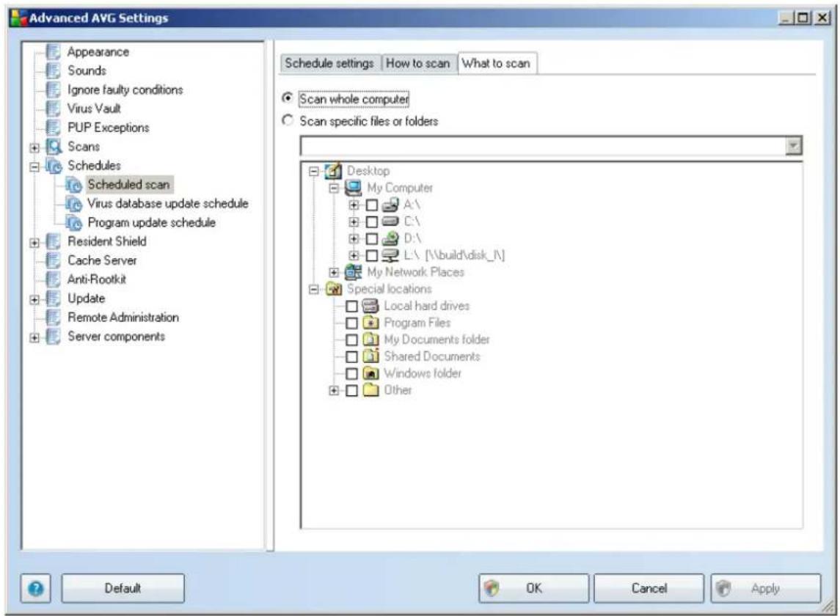Click the A:\ floppy drive icon
The height and width of the screenshot is (616, 840).
390,205
